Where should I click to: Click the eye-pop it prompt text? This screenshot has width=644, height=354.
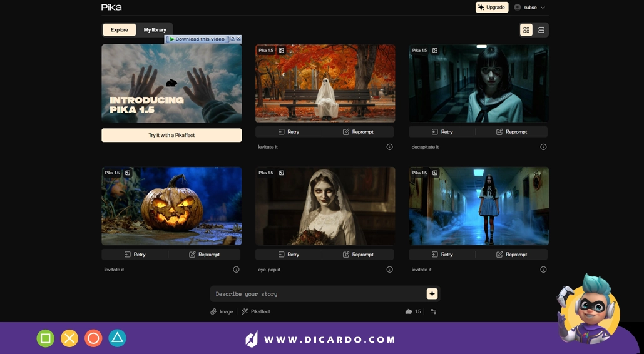click(269, 270)
